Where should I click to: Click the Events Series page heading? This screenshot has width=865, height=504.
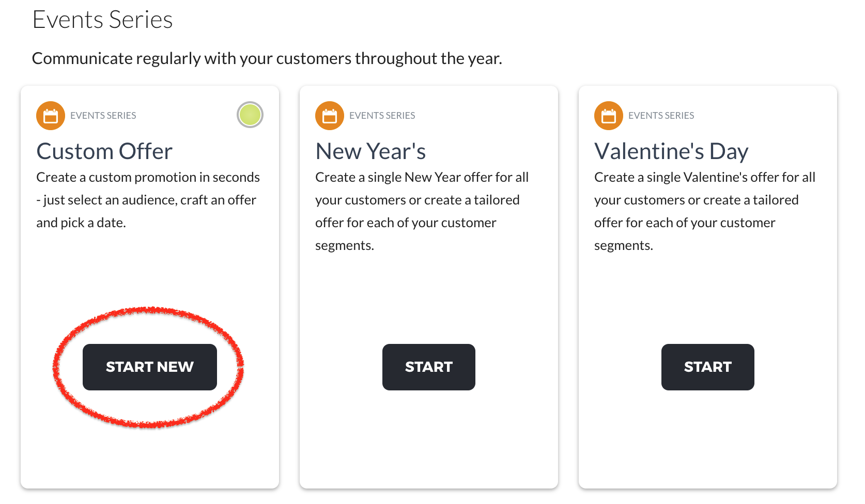(102, 20)
